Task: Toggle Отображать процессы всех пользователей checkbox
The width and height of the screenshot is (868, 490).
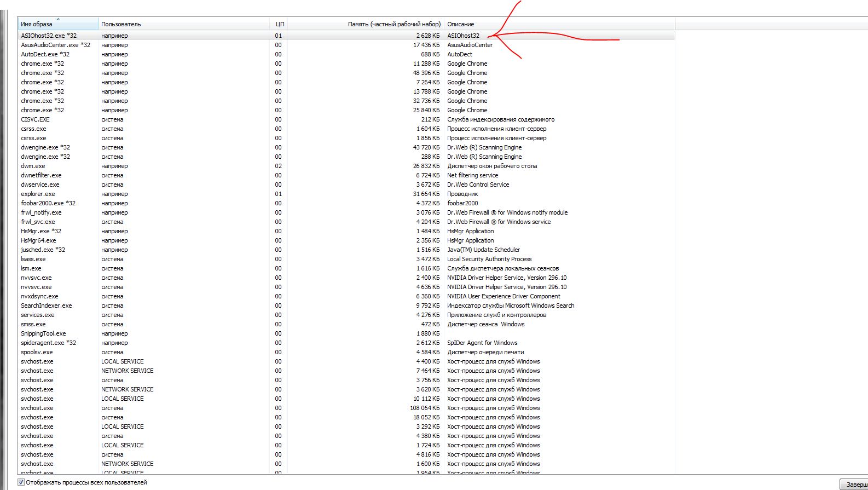Action: 21,482
